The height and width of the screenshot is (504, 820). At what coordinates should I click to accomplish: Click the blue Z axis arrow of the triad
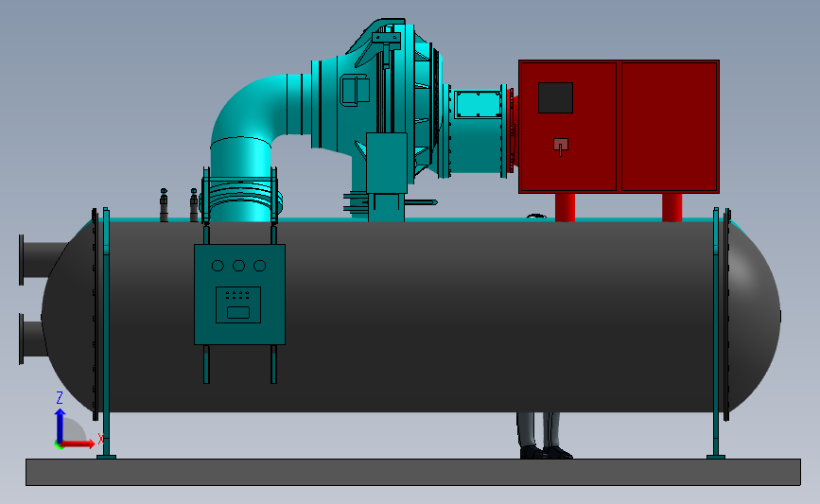pos(61,425)
